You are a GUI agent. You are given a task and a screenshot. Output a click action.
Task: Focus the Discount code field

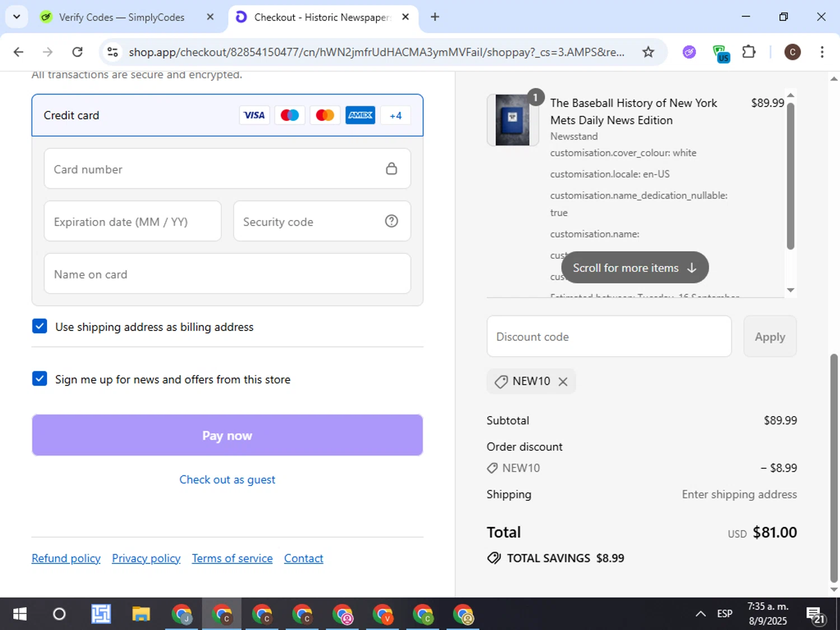click(609, 337)
